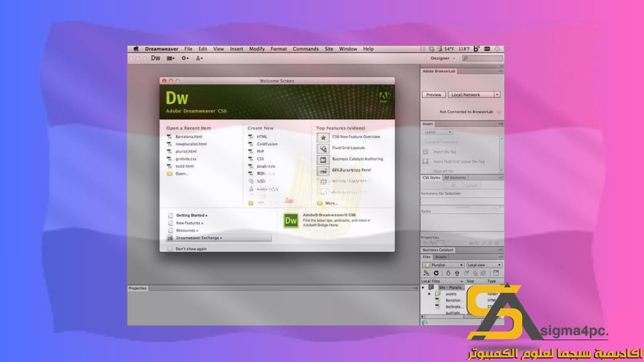Open the Commands menu
The width and height of the screenshot is (644, 362).
306,49
